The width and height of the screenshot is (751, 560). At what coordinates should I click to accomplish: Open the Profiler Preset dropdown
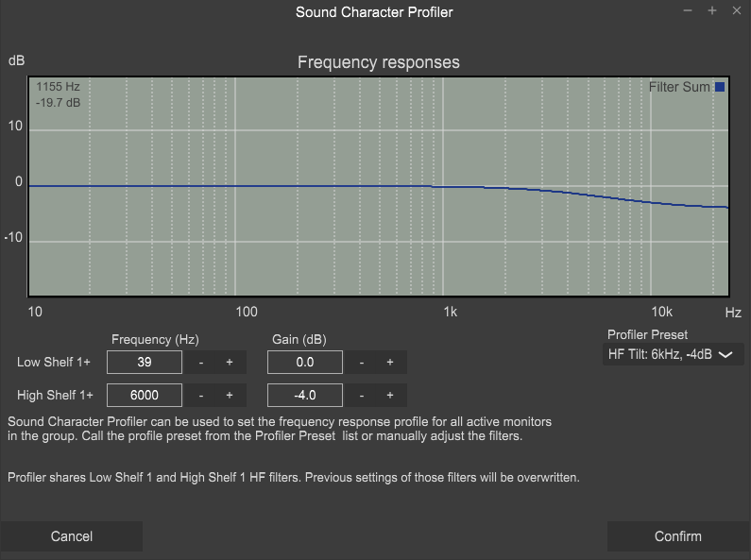pos(674,354)
